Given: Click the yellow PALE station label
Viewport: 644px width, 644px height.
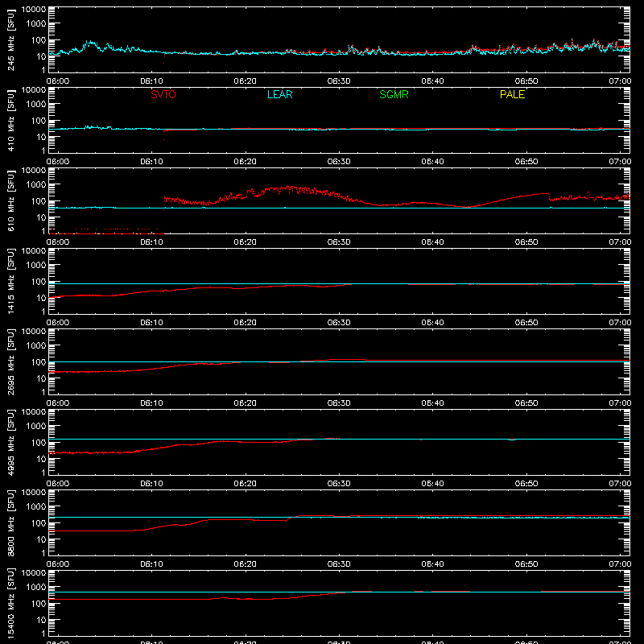Looking at the screenshot, I should tap(512, 94).
